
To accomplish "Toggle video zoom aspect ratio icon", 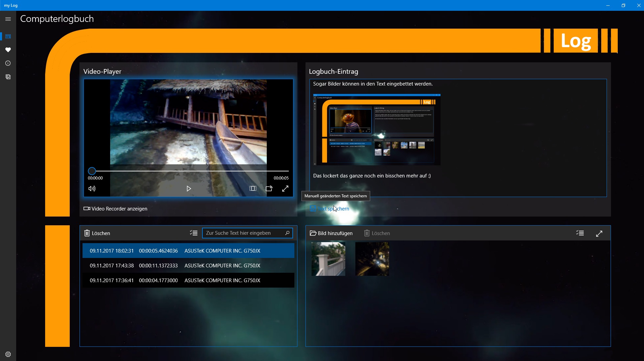I will [x=253, y=189].
